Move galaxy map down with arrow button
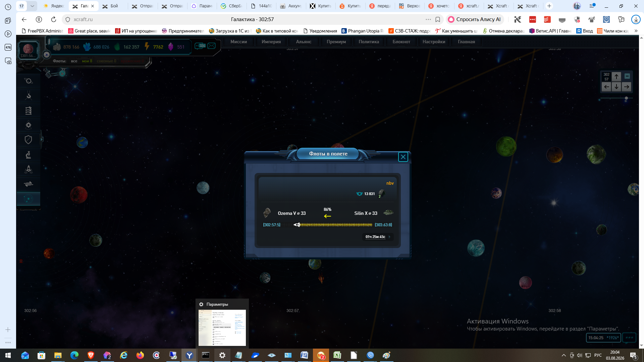644x362 pixels. (616, 87)
